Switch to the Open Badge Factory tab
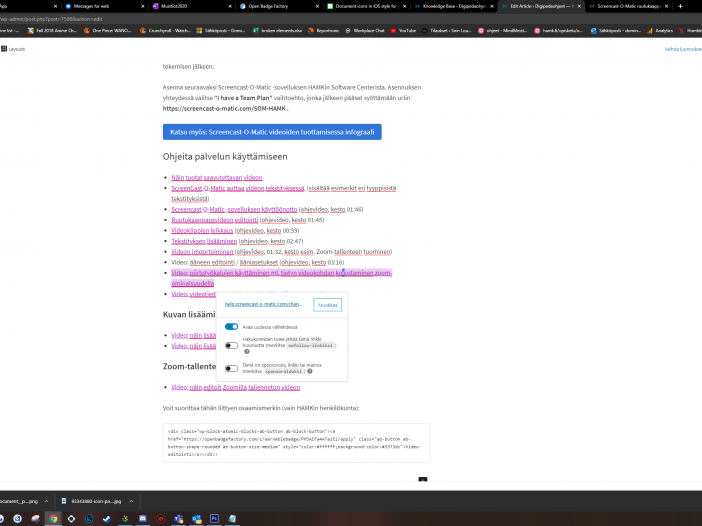Viewport: 702px width, 526px height. click(280, 6)
